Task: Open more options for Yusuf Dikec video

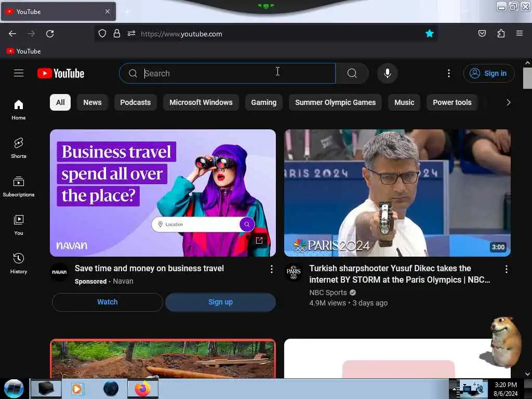Action: tap(506, 269)
